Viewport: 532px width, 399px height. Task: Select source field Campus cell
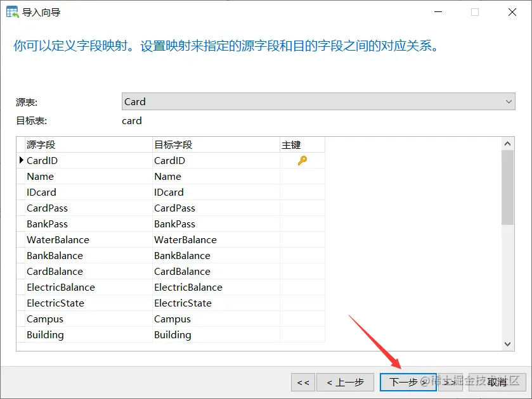tap(89, 319)
